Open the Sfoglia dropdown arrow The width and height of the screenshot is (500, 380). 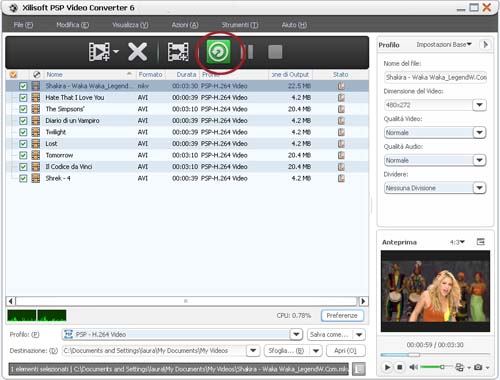pyautogui.click(x=316, y=350)
